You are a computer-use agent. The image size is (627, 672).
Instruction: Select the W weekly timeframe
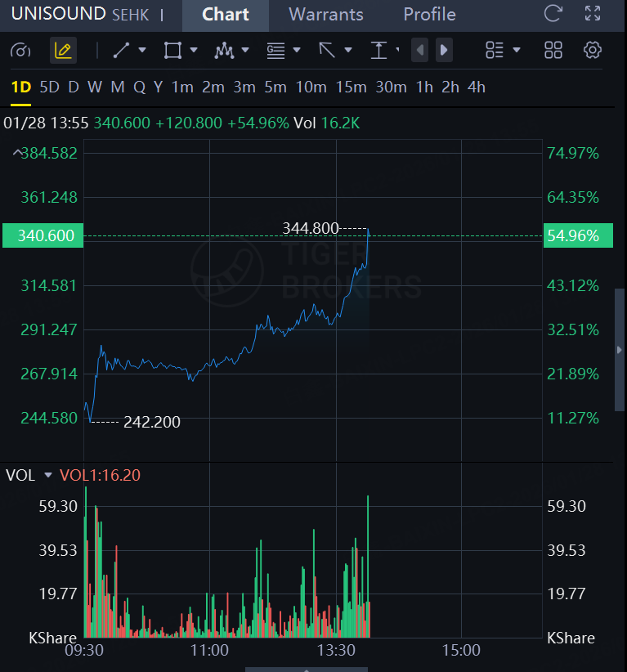click(95, 87)
